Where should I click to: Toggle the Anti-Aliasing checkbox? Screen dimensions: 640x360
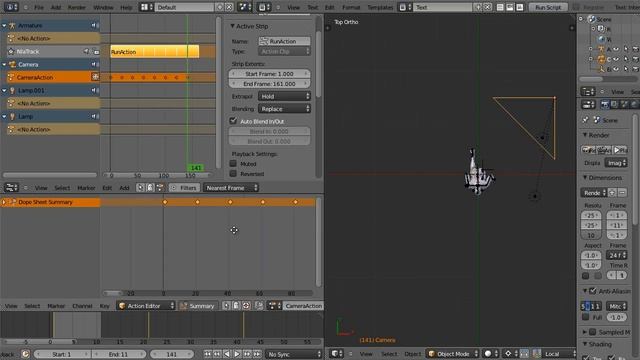[x=593, y=291]
